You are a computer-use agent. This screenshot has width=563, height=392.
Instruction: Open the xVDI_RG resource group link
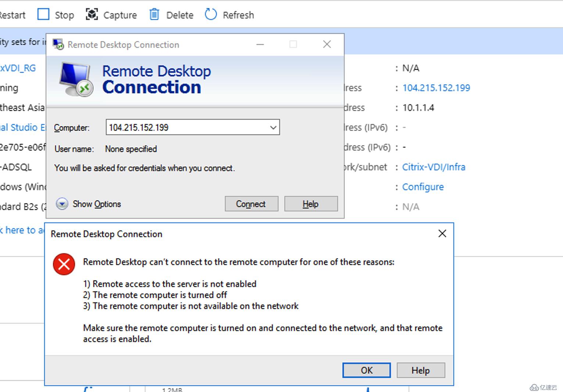(18, 68)
